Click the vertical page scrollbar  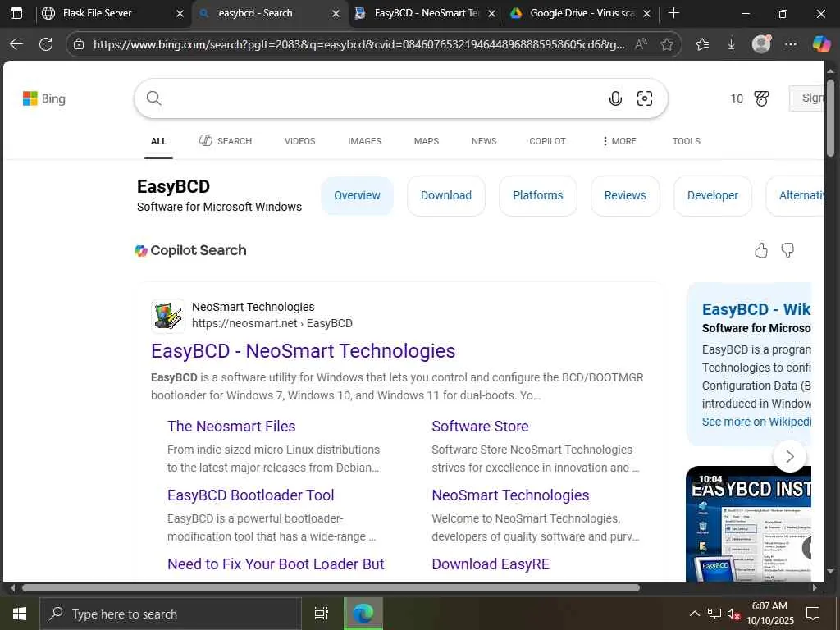tap(830, 118)
